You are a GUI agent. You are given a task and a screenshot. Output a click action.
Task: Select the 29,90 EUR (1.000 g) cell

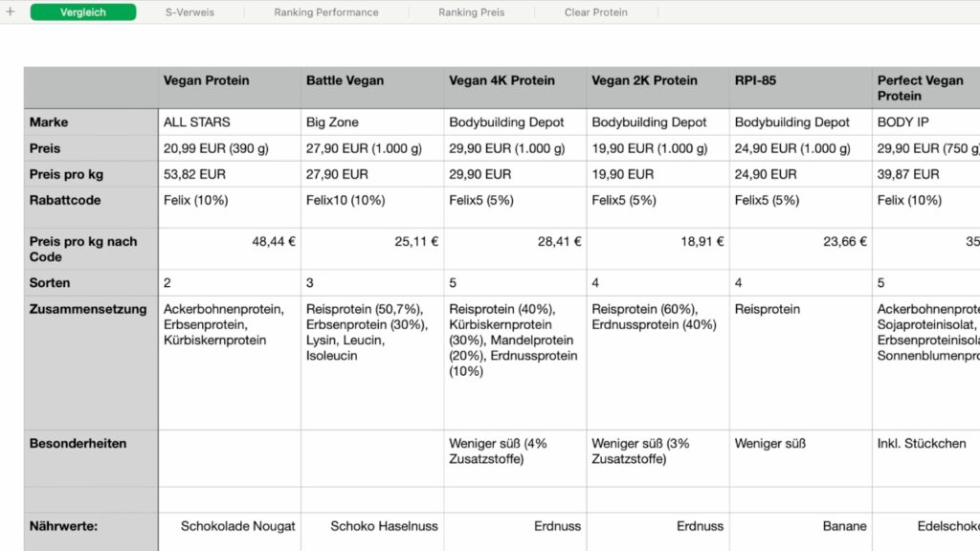515,148
